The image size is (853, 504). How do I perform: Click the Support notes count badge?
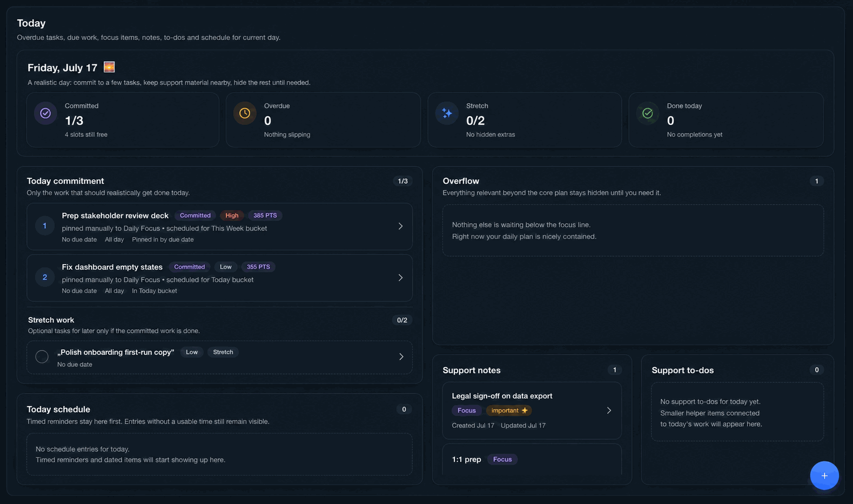click(614, 370)
